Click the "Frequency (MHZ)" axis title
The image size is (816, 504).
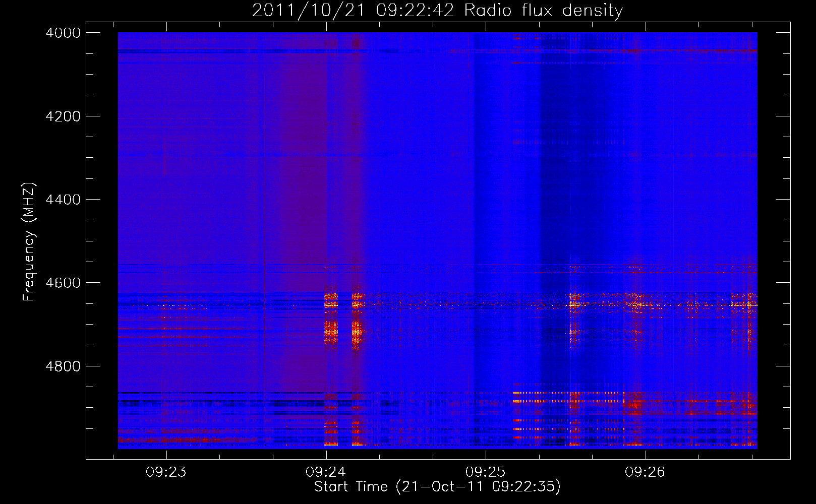(29, 242)
